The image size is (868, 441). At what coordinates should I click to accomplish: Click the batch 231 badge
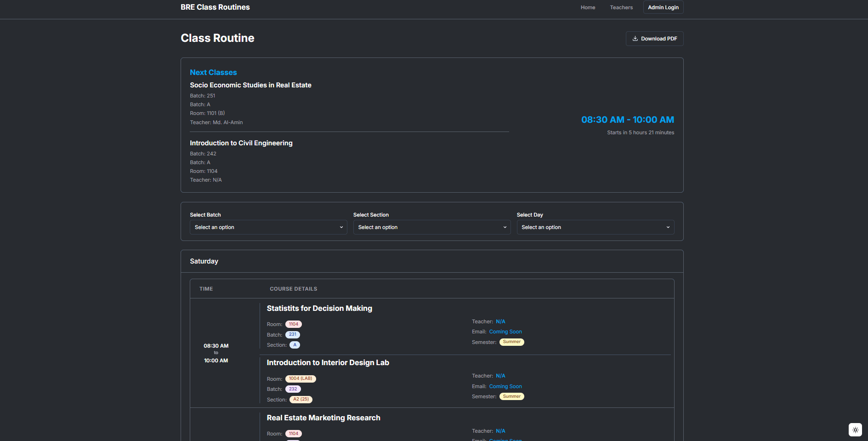(293, 335)
